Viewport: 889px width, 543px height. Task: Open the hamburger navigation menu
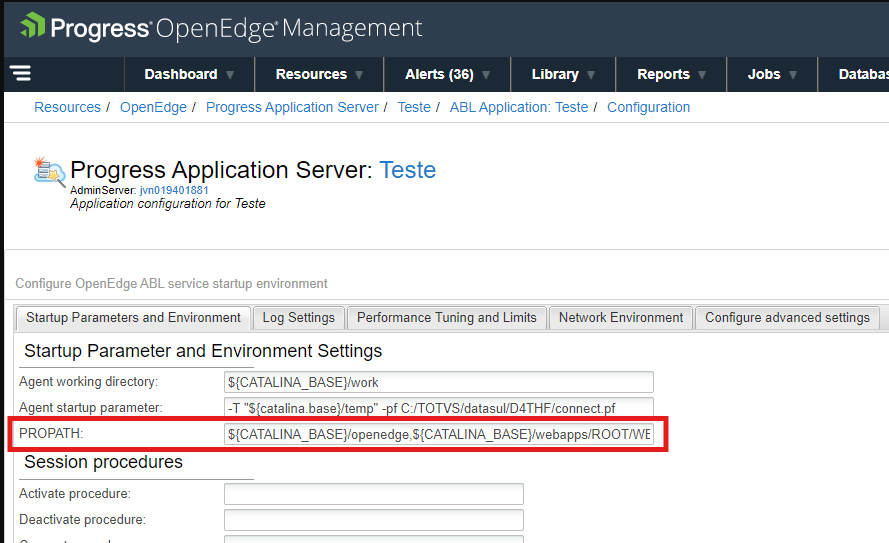pyautogui.click(x=20, y=73)
